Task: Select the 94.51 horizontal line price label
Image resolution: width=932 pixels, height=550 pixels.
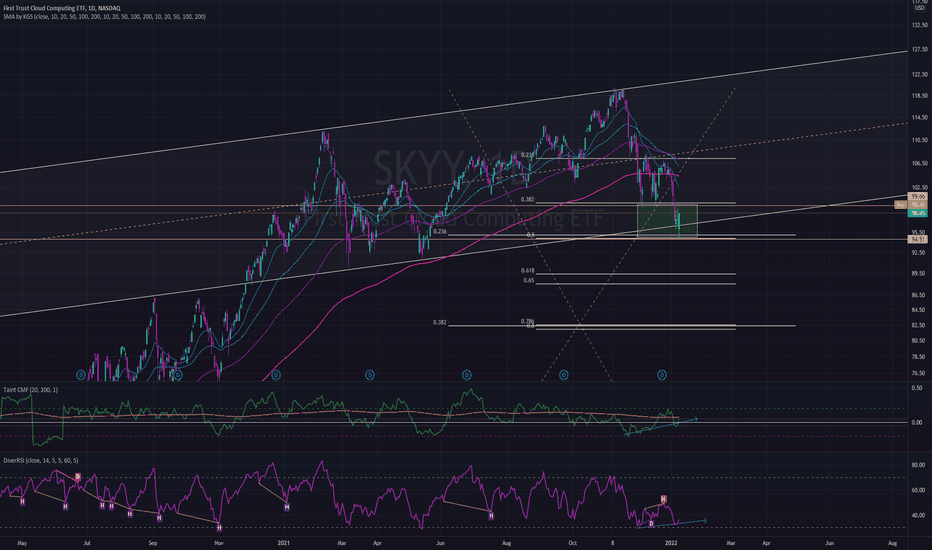Action: 918,240
